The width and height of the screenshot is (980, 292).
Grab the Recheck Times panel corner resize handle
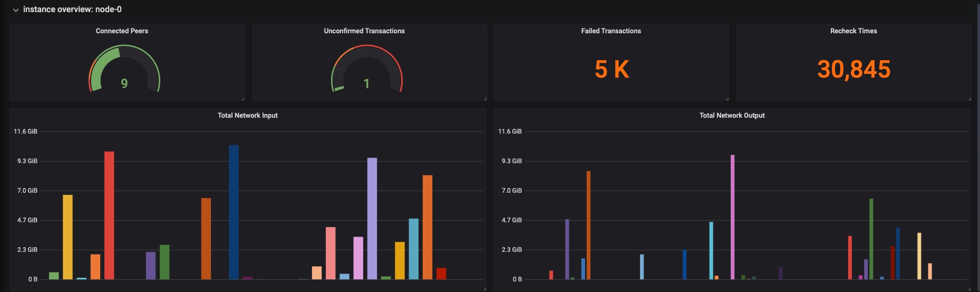pyautogui.click(x=969, y=99)
